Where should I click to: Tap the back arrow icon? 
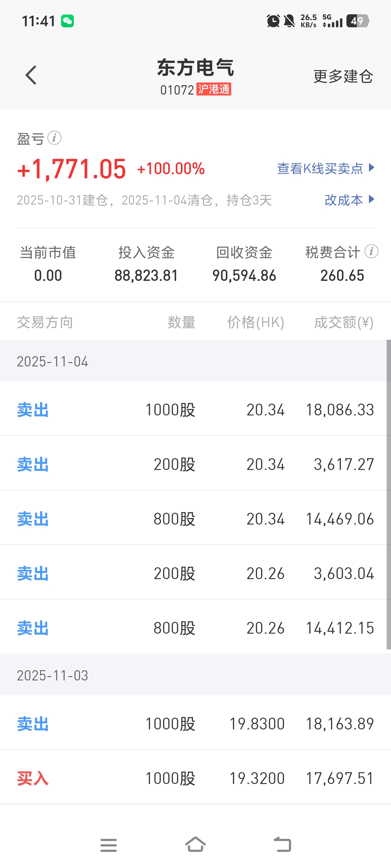tap(31, 75)
